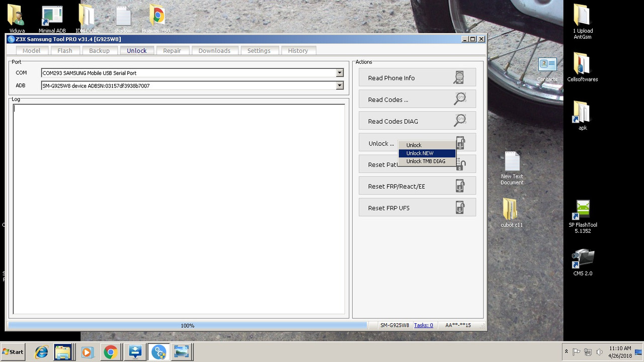Screen dimensions: 644x362
Task: Click the Action Center flag tray icon
Action: pos(577,352)
